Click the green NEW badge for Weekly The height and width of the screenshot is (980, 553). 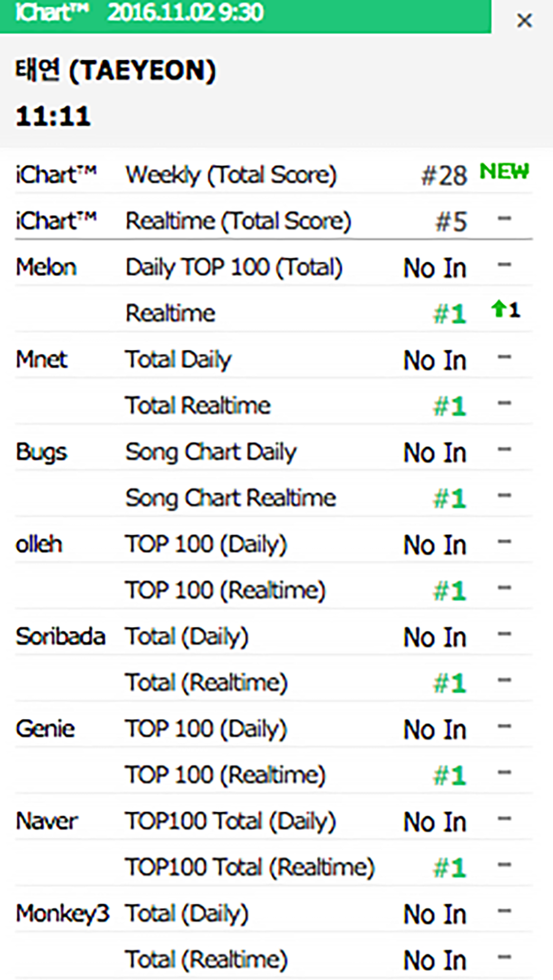pyautogui.click(x=504, y=171)
